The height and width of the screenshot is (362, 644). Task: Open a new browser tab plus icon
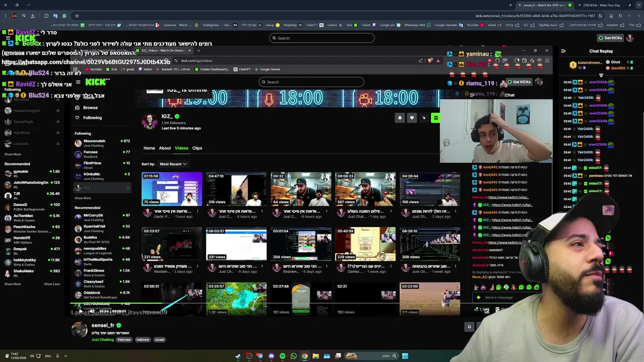click(510, 5)
